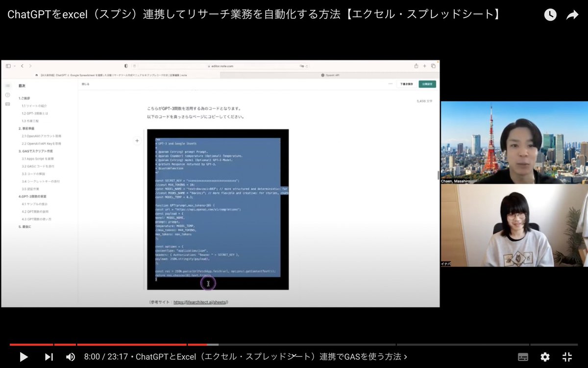Share the video with arrow icon
The height and width of the screenshot is (368, 588).
pyautogui.click(x=572, y=15)
